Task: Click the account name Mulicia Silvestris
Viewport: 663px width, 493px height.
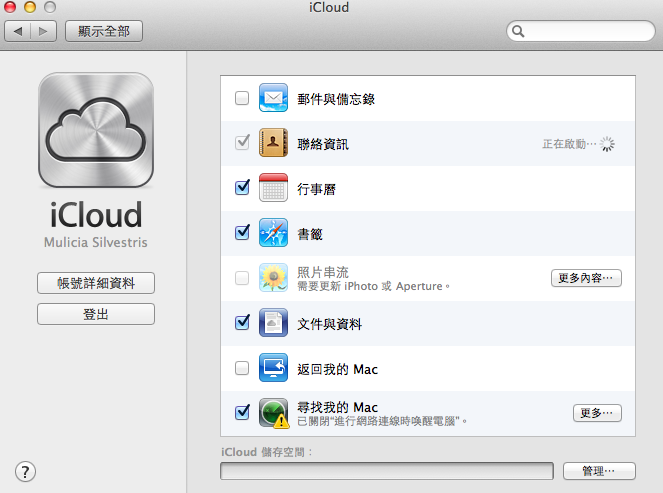Action: pyautogui.click(x=96, y=242)
